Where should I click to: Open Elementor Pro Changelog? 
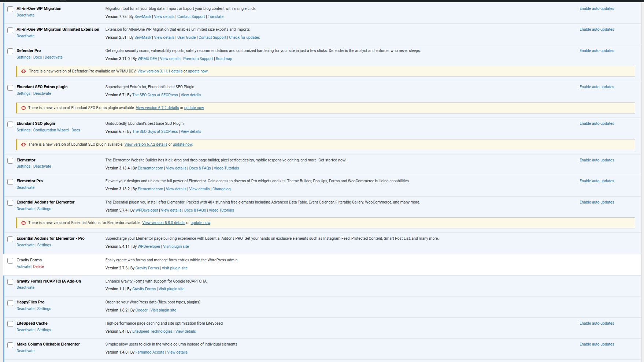point(221,189)
